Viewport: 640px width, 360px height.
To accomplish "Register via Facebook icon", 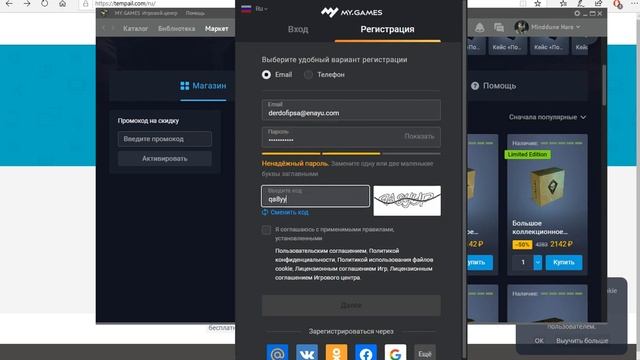I will point(366,353).
